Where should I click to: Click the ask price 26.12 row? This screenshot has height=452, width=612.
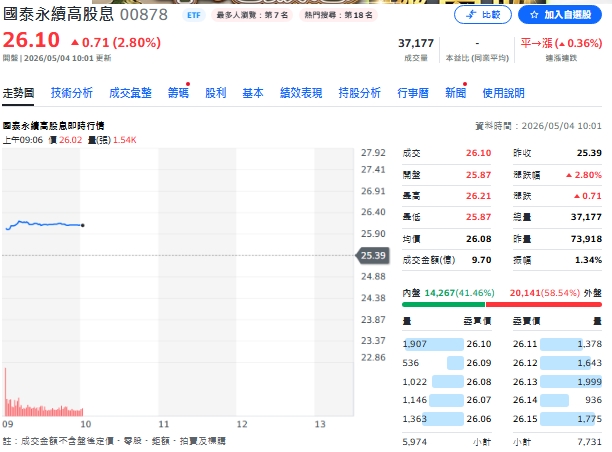(557, 363)
